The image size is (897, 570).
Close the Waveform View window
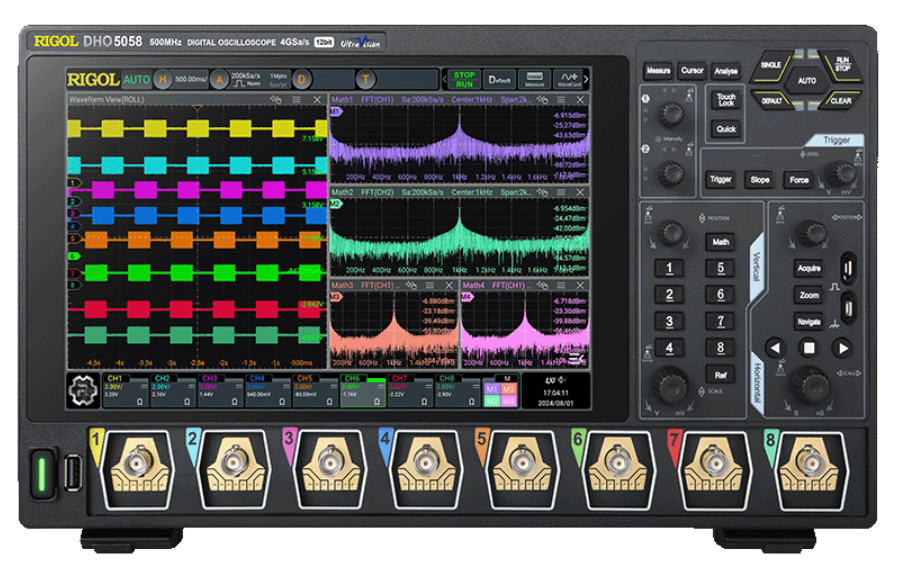(x=317, y=100)
